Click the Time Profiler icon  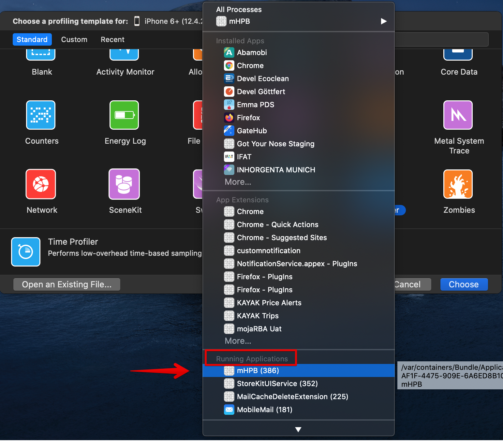[26, 252]
